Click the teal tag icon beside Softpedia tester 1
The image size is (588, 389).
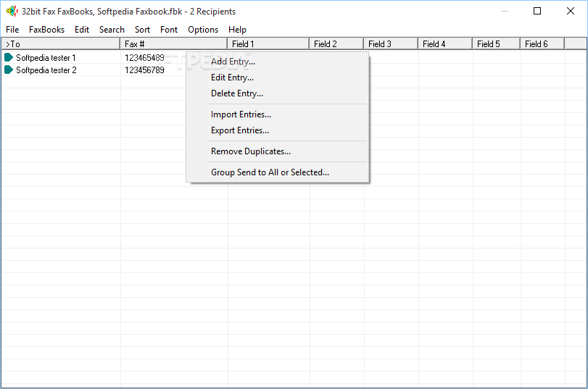9,57
